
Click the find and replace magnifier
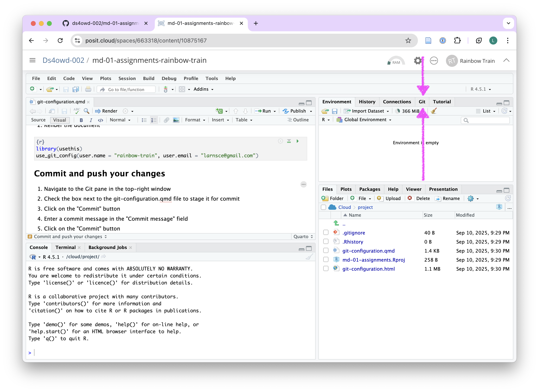point(86,111)
